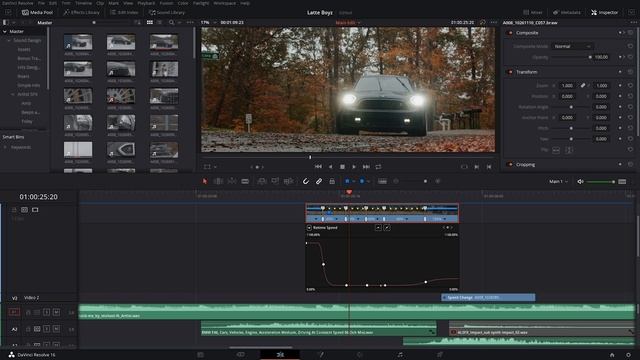Screen dimensions: 640x360
Task: Open the Edit page at bottom
Action: click(280, 355)
